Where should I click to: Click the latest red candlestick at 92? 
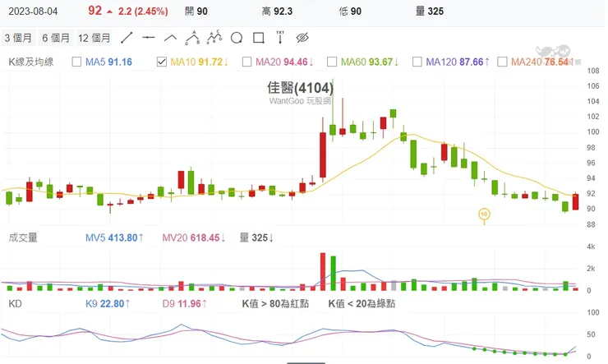point(575,201)
